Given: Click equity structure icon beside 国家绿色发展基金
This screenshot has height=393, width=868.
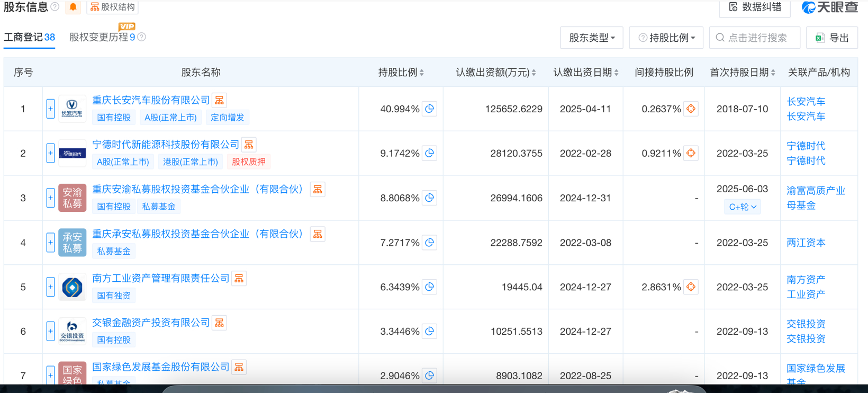Looking at the screenshot, I should pos(239,367).
